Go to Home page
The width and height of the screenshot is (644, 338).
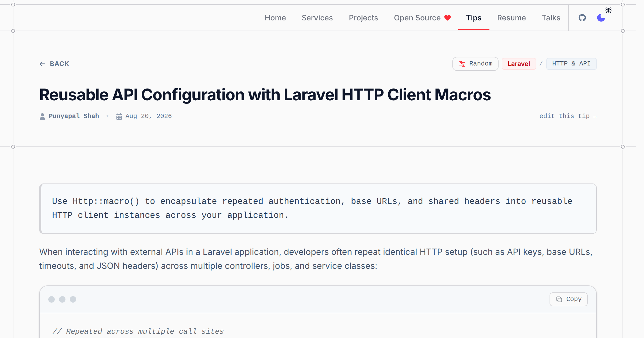pyautogui.click(x=275, y=18)
